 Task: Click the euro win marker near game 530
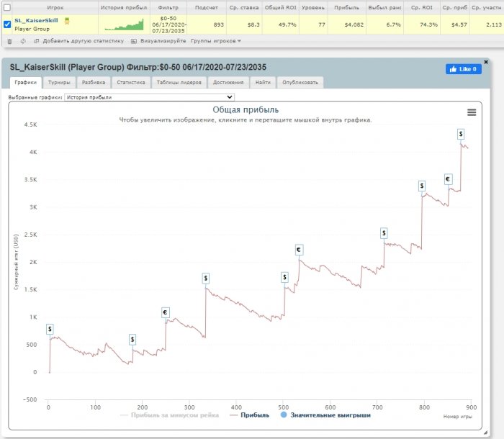point(300,250)
